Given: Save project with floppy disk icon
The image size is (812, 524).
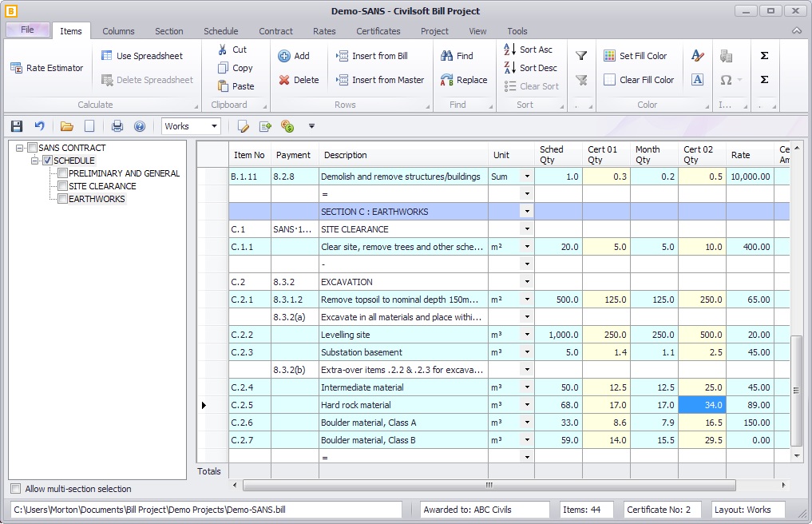Looking at the screenshot, I should [x=17, y=126].
